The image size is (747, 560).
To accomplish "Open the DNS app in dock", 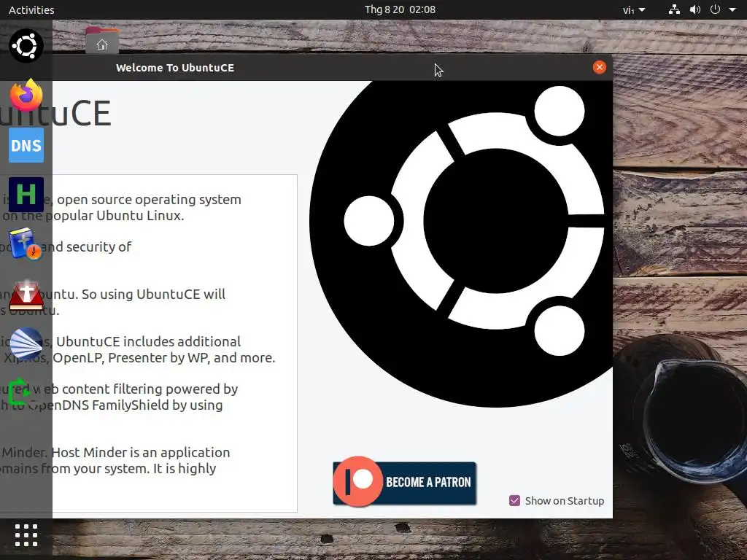I will point(26,145).
